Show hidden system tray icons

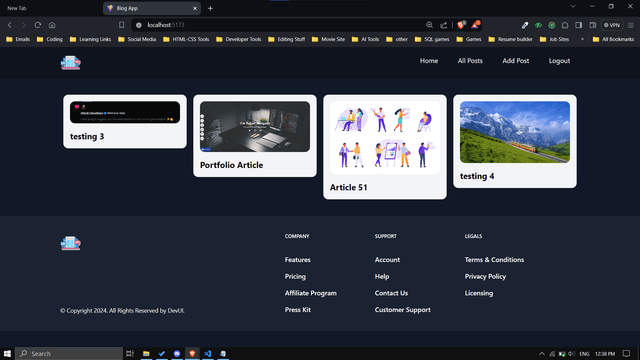[542, 353]
